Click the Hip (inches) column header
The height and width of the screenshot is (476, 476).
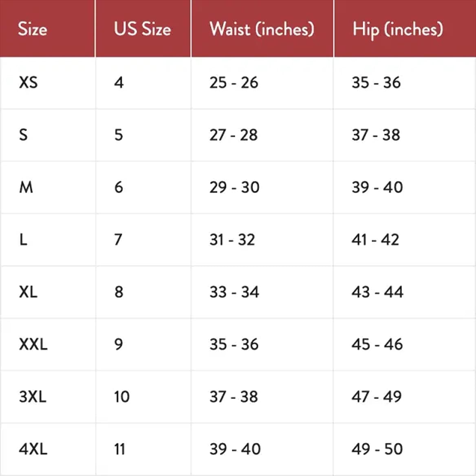pos(397,29)
